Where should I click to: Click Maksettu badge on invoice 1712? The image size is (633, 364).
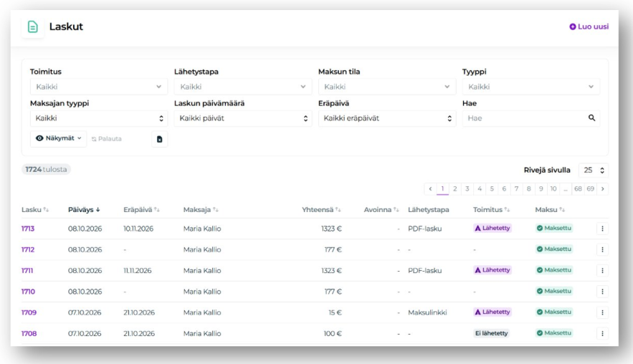pyautogui.click(x=554, y=249)
